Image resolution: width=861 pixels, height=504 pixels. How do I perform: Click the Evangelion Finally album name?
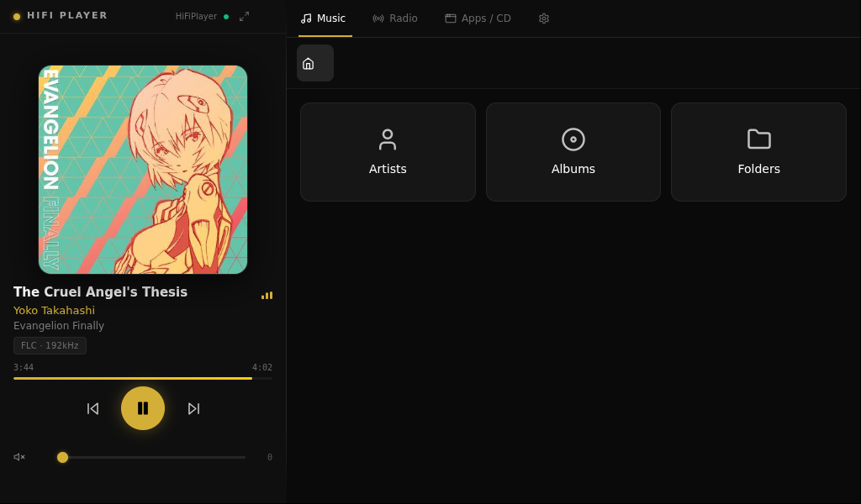click(59, 326)
